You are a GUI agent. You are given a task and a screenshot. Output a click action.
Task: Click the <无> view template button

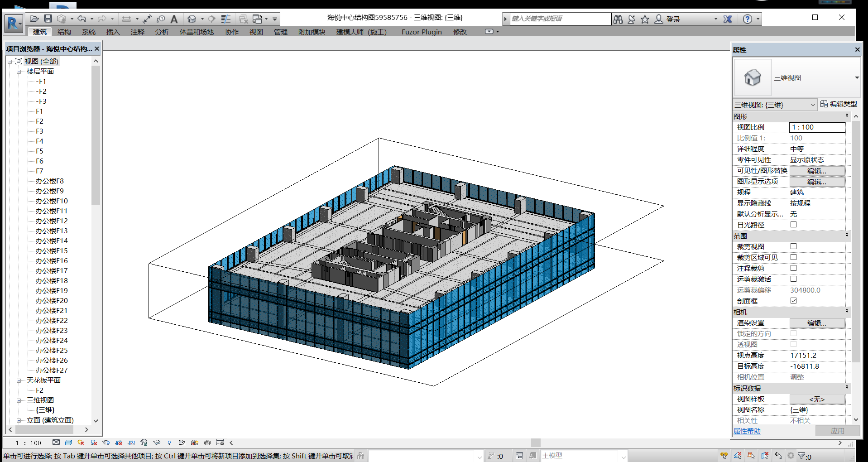pyautogui.click(x=817, y=399)
